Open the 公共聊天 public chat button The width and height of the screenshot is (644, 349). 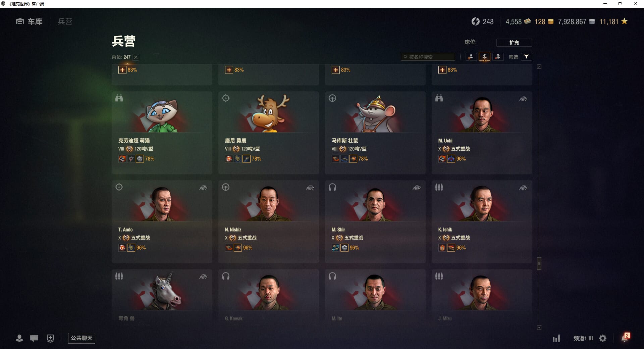pyautogui.click(x=82, y=338)
